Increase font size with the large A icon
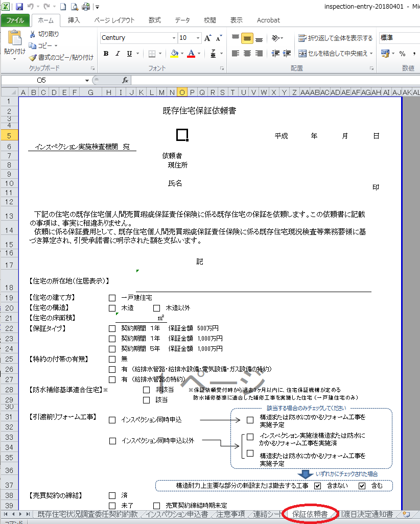420x524 pixels. point(207,38)
